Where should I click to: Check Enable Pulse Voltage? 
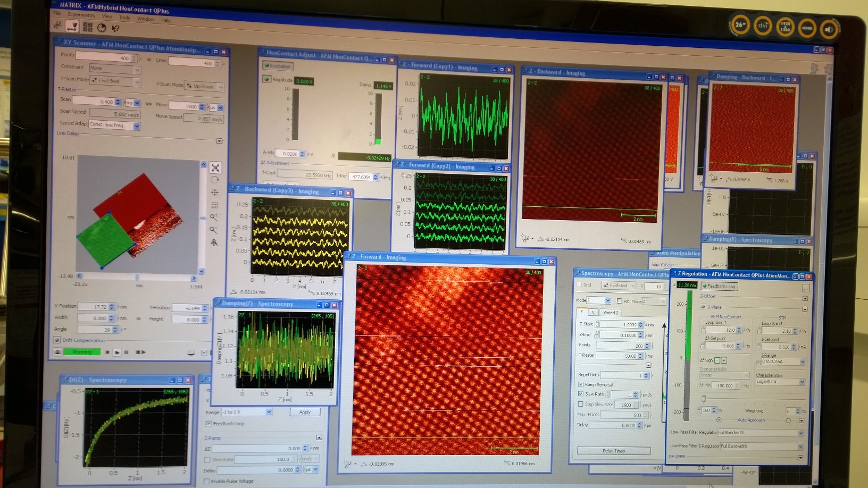coord(207,481)
